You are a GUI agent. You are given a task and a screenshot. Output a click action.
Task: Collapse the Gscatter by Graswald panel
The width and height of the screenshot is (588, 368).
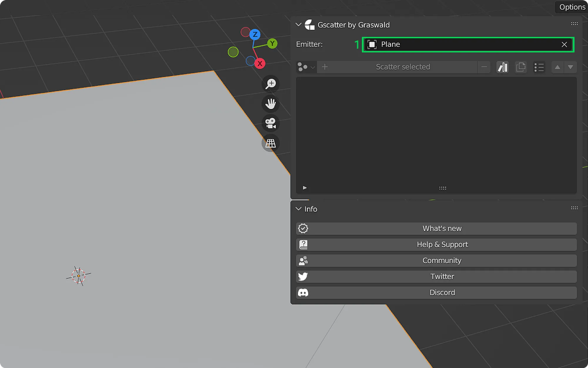coord(298,25)
